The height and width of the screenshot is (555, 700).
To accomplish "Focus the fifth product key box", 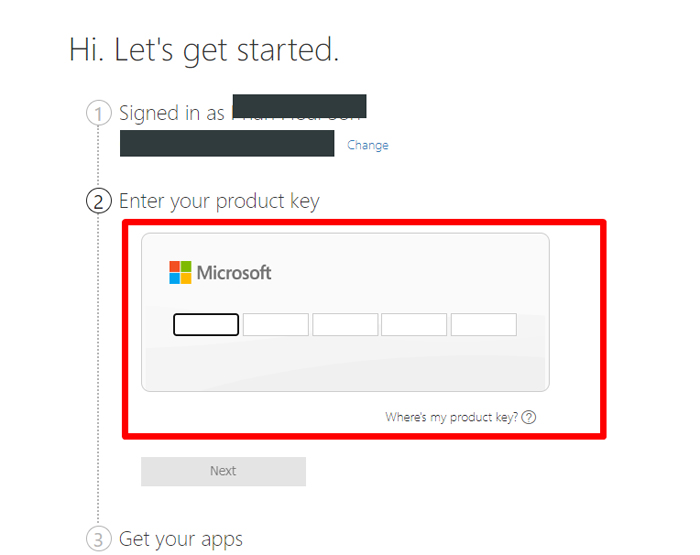I will (x=484, y=325).
